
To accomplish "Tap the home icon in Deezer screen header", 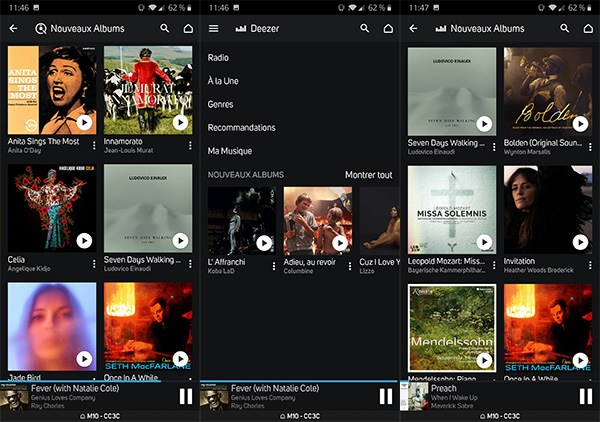I will (x=388, y=29).
